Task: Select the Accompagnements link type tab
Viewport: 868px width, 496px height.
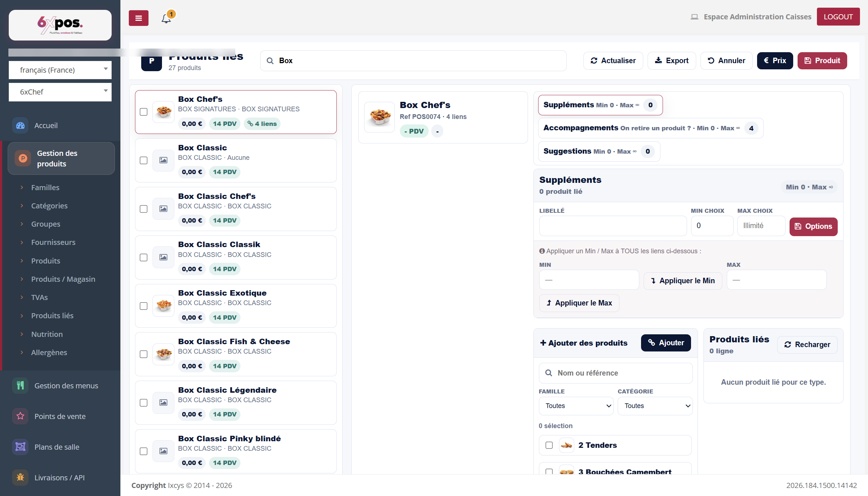Action: tap(651, 128)
